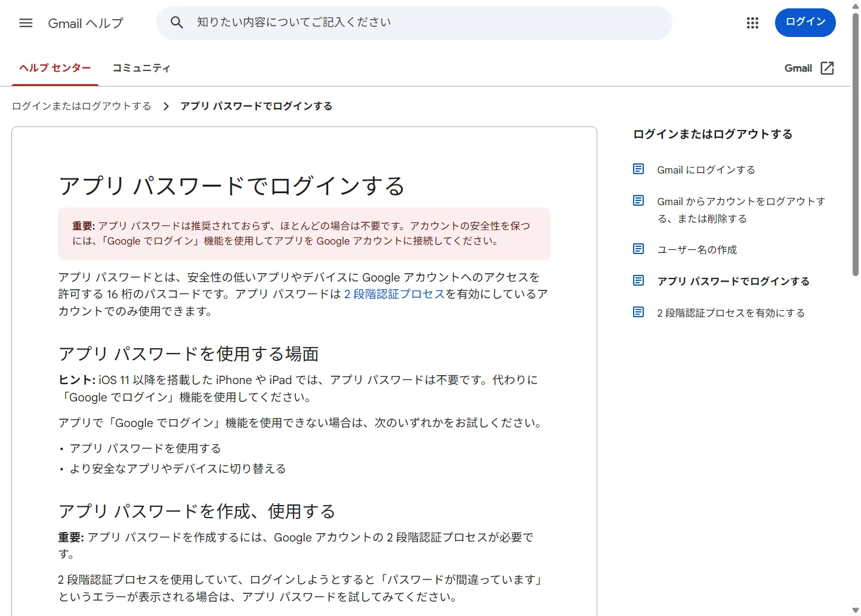Image resolution: width=861 pixels, height=616 pixels.
Task: Switch to the コミュニティ tab
Action: (141, 68)
